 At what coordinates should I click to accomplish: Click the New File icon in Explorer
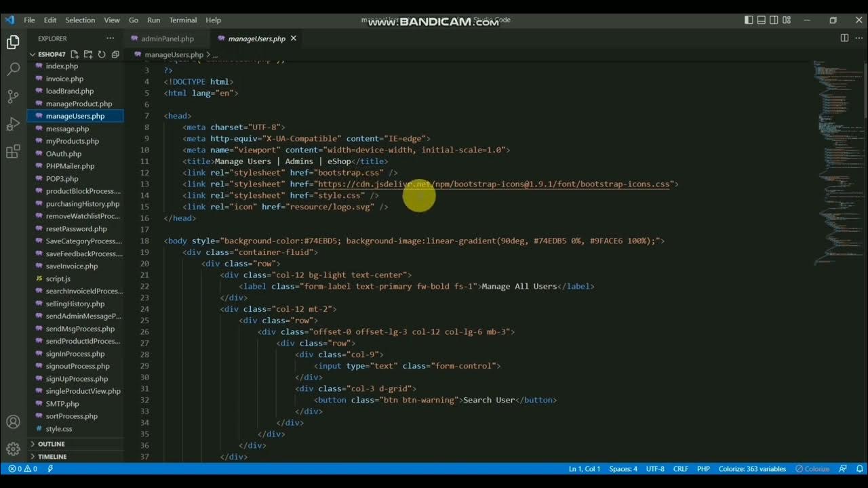point(75,54)
